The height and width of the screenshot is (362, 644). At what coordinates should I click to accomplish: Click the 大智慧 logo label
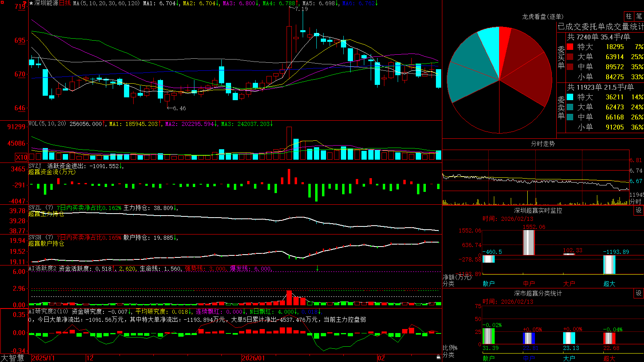[12, 358]
